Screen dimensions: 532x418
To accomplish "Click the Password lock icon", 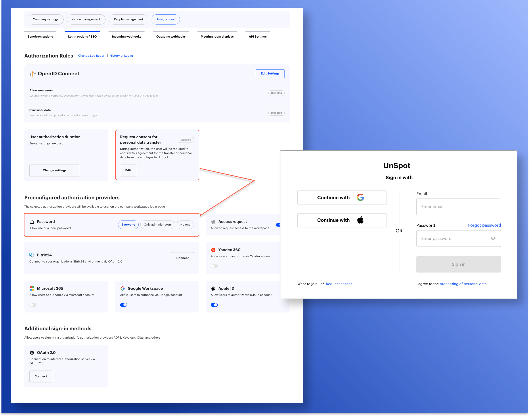I will click(32, 222).
